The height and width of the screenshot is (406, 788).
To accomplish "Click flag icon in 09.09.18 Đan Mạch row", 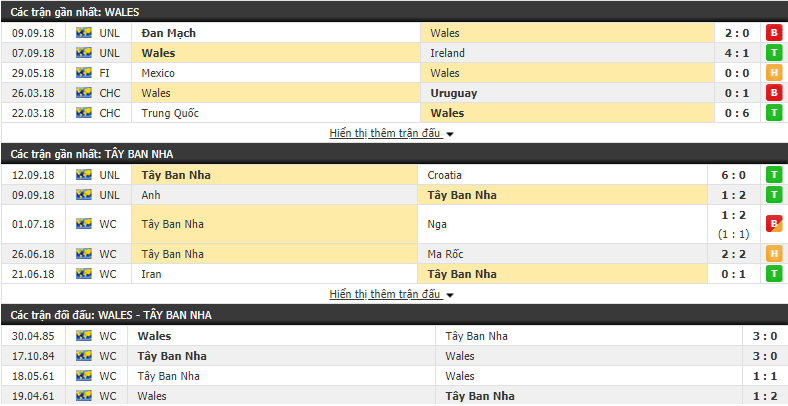I will tap(83, 33).
